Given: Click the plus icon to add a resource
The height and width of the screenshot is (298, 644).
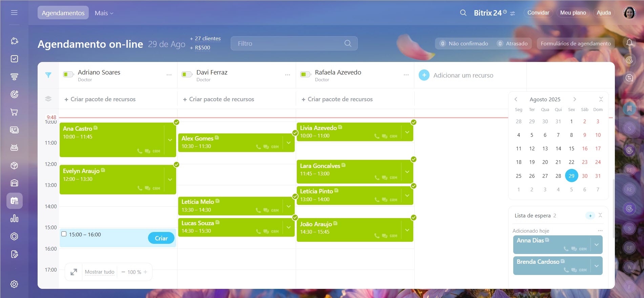Looking at the screenshot, I should (424, 75).
